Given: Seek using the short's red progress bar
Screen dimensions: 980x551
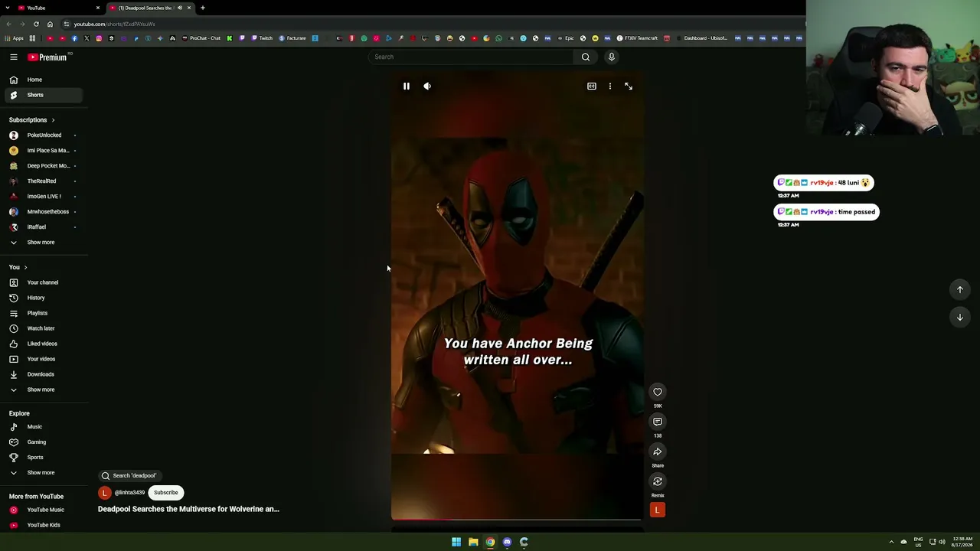Looking at the screenshot, I should click(516, 520).
